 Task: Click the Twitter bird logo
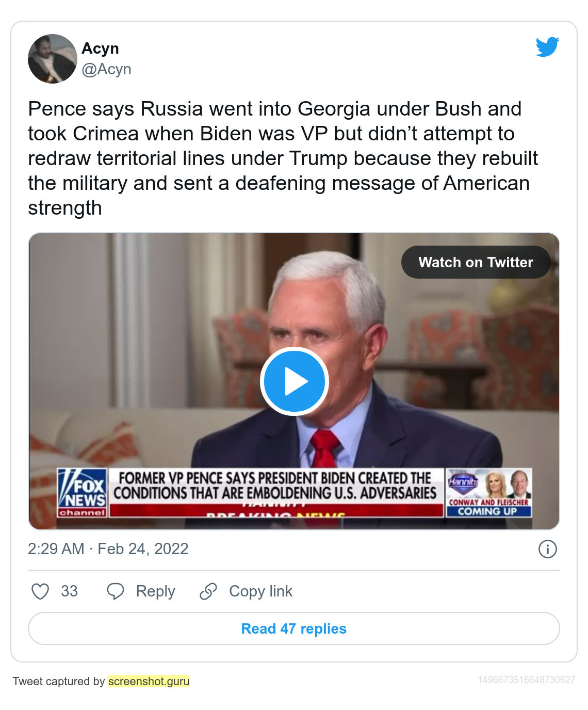547,47
